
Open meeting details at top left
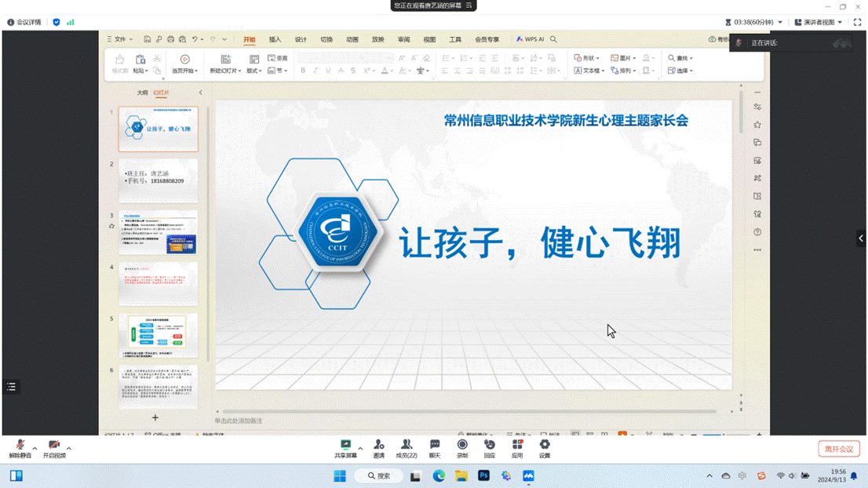pyautogui.click(x=24, y=22)
